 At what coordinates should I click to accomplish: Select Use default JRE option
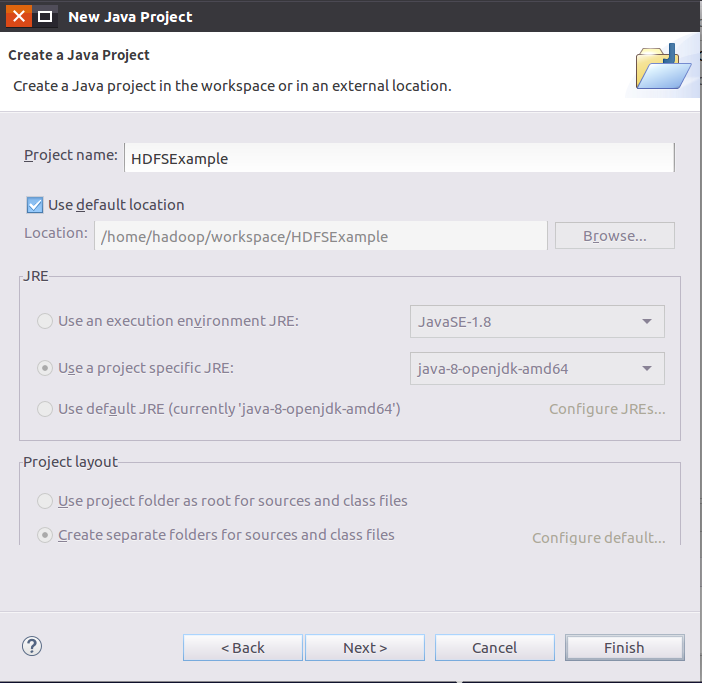pyautogui.click(x=45, y=409)
